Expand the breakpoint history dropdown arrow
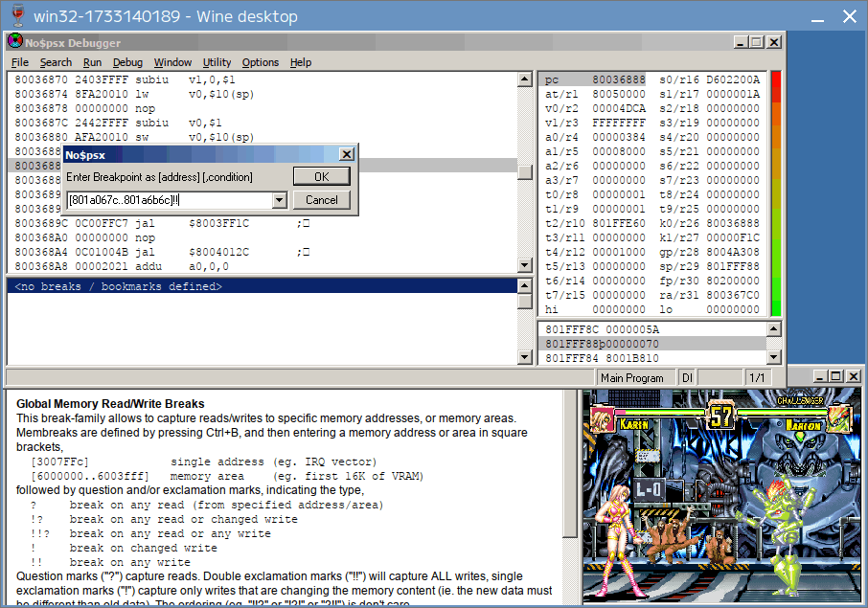The image size is (868, 608). [280, 200]
